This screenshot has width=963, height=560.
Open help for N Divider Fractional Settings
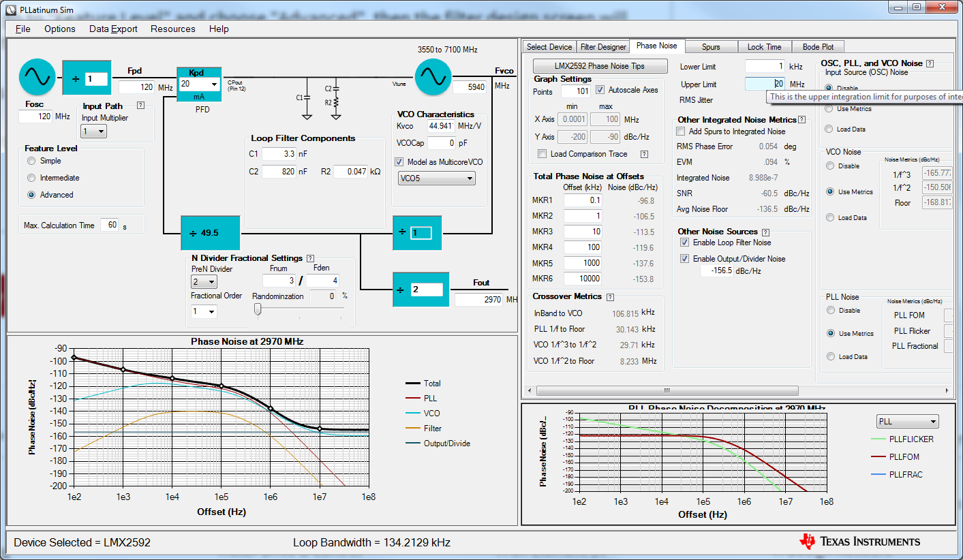point(311,258)
